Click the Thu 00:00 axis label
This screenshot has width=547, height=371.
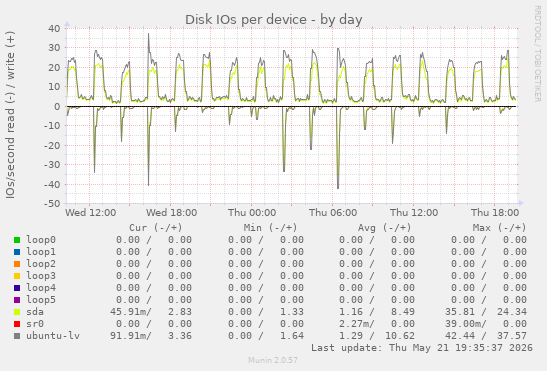pos(252,213)
